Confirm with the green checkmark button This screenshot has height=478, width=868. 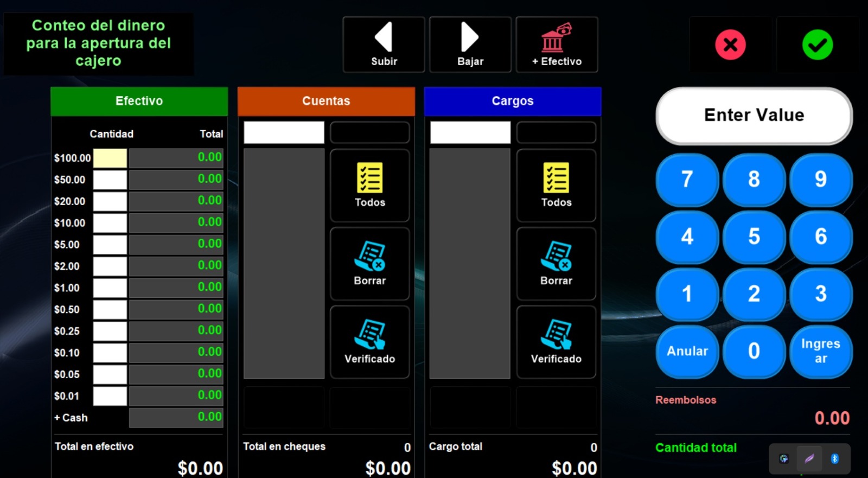click(x=817, y=44)
